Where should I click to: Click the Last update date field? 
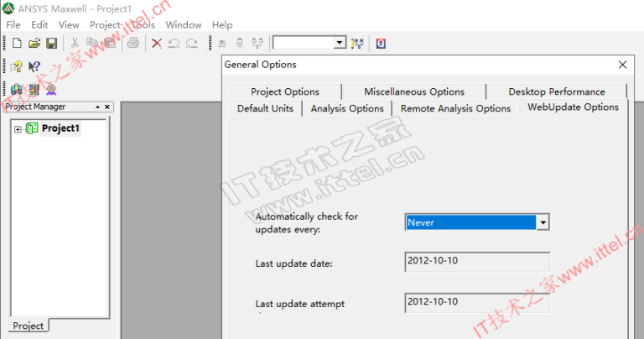pyautogui.click(x=476, y=262)
